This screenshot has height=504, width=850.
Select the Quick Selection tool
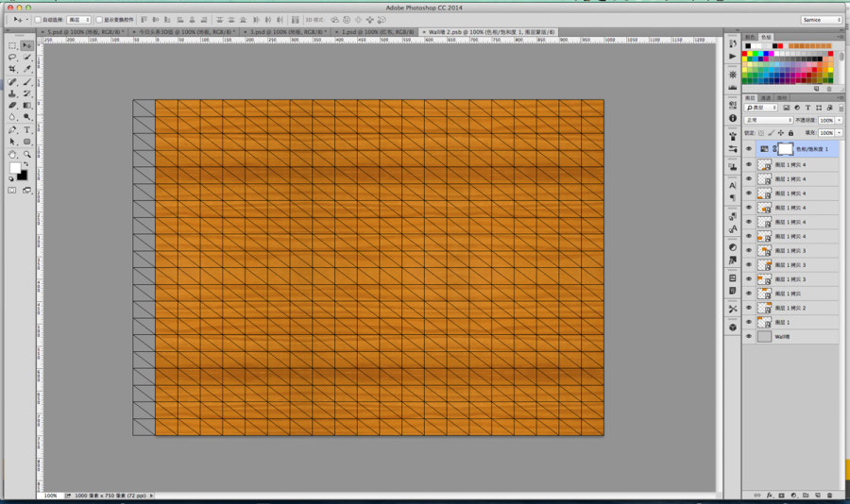pos(26,58)
